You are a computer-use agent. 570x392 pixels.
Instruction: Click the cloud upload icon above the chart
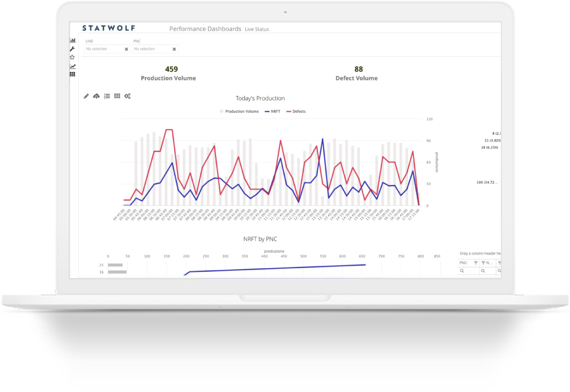97,96
